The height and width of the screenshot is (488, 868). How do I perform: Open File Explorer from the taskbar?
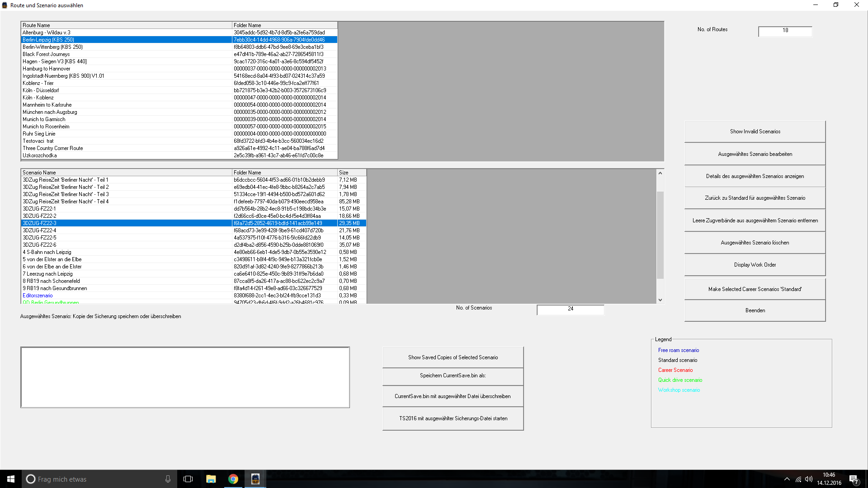click(211, 479)
